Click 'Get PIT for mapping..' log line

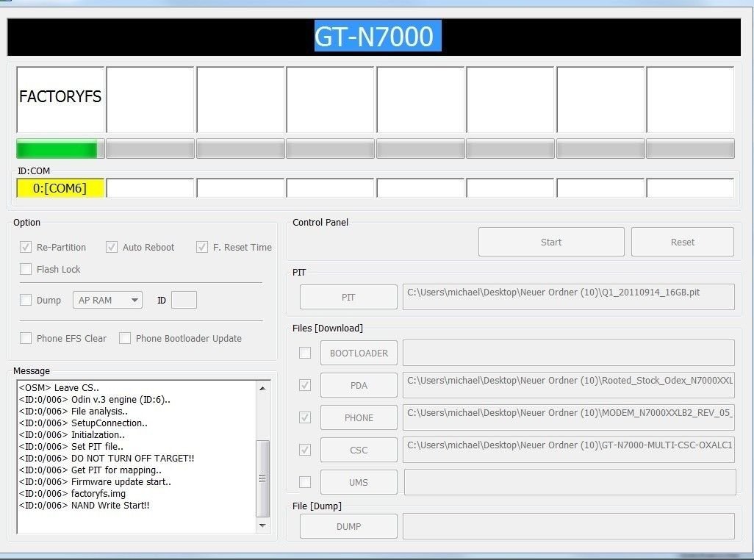click(x=90, y=470)
